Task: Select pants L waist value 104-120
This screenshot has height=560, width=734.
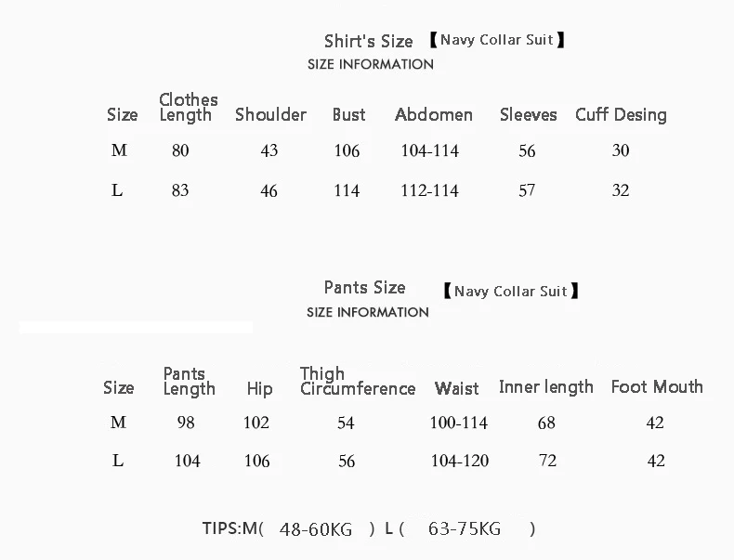Action: [460, 461]
